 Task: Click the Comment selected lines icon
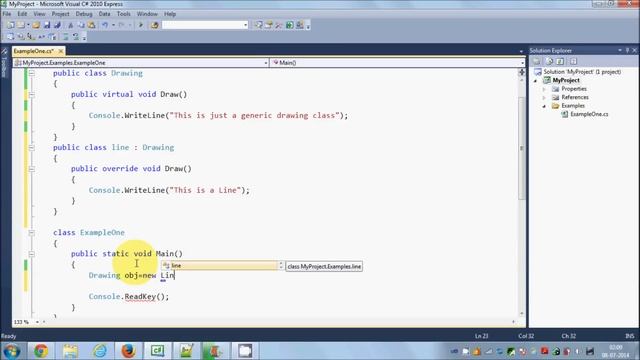(65, 37)
